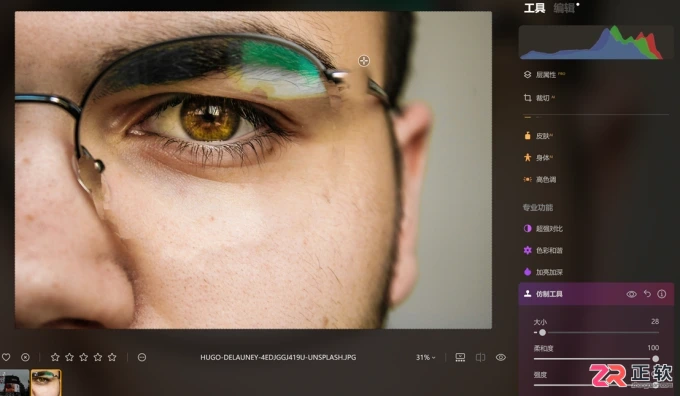The image size is (680, 396).
Task: Switch to the 工具 tools tab
Action: pos(534,8)
